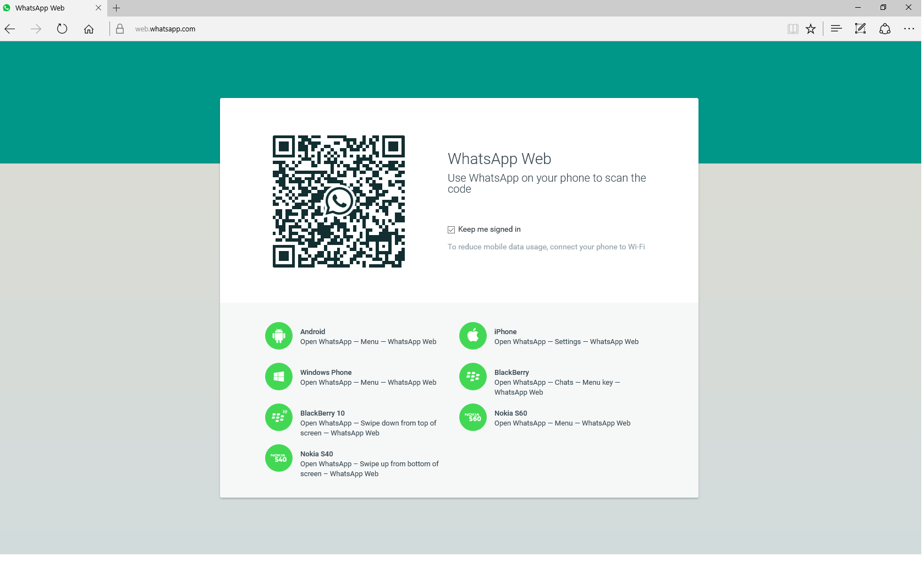Click 'Swipe down from top of screen' text
924x578 pixels.
pos(369,428)
